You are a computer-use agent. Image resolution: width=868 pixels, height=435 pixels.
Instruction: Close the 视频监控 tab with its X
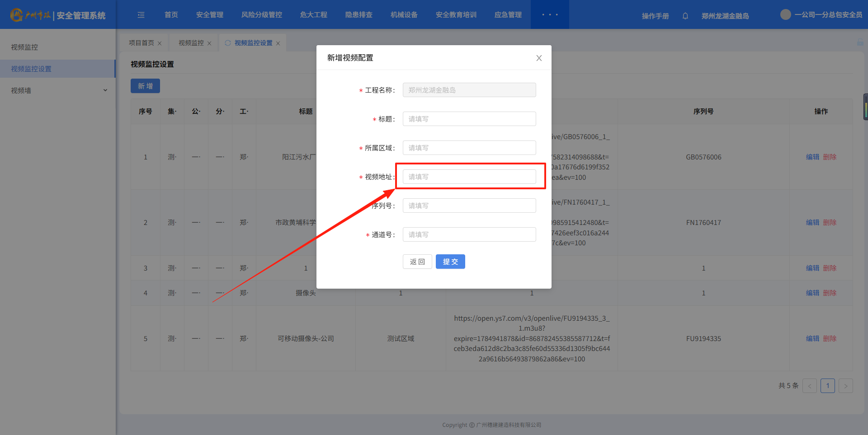209,43
